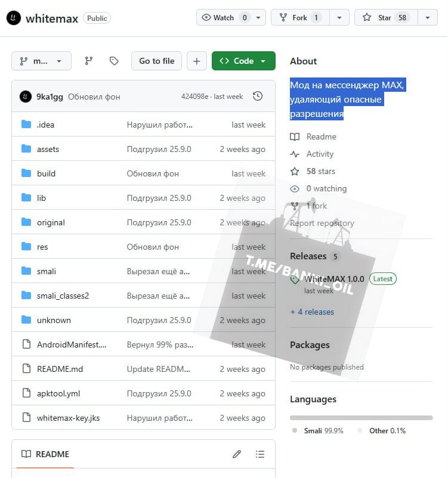Click Report repository link
The width and height of the screenshot is (448, 478).
[322, 223]
